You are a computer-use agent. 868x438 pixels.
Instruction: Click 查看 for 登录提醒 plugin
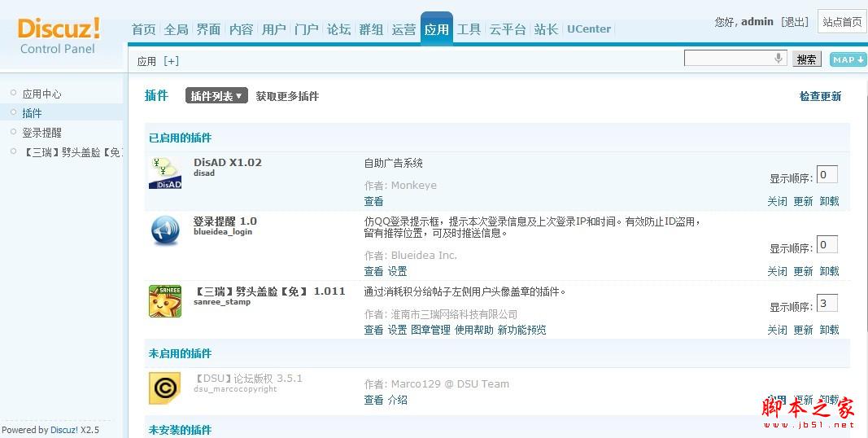click(373, 271)
